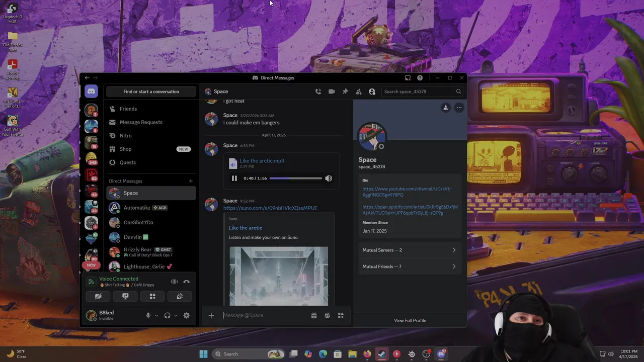This screenshot has width=644, height=362.
Task: Open Steam from the taskbar
Action: 382,354
